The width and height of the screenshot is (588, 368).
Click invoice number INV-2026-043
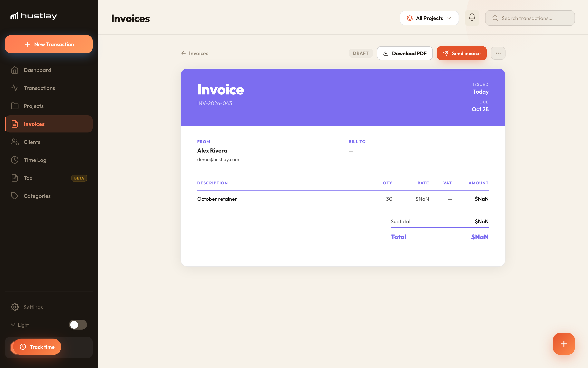(215, 103)
